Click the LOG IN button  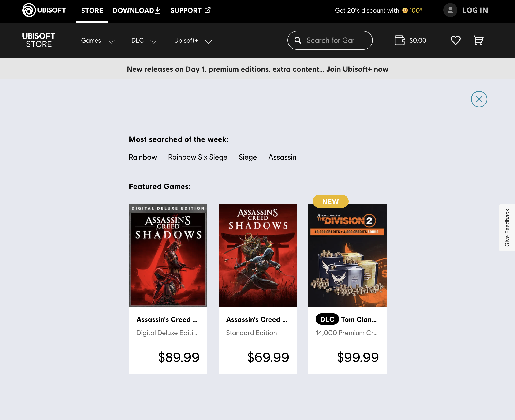[475, 10]
